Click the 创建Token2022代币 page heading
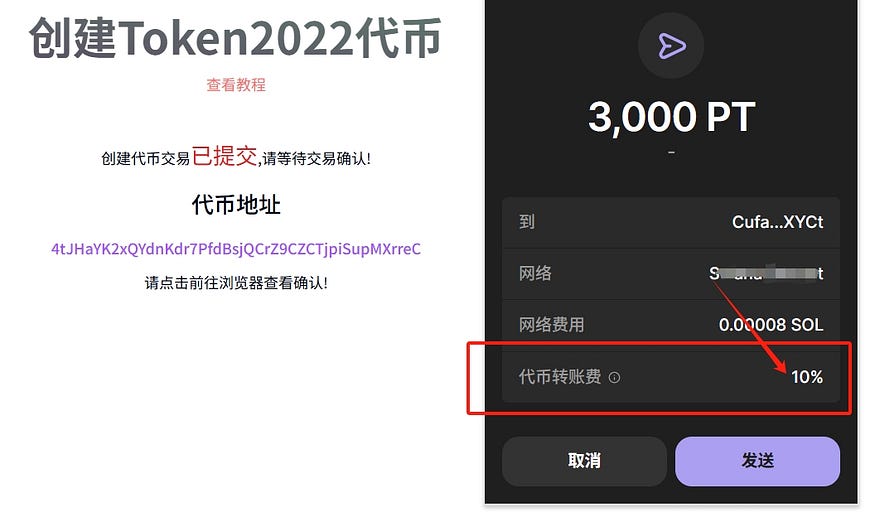Image resolution: width=875 pixels, height=517 pixels. (x=235, y=38)
